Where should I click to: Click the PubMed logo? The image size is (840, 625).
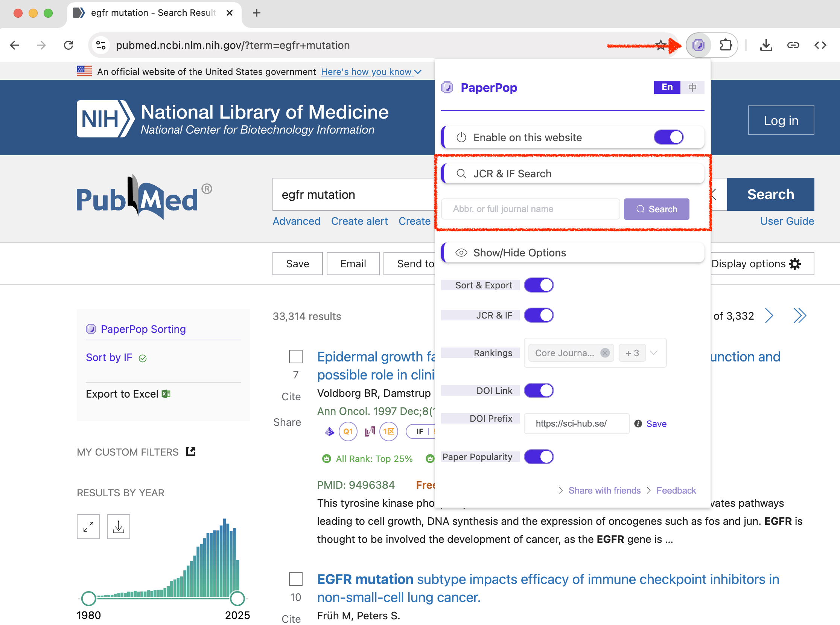coord(144,197)
